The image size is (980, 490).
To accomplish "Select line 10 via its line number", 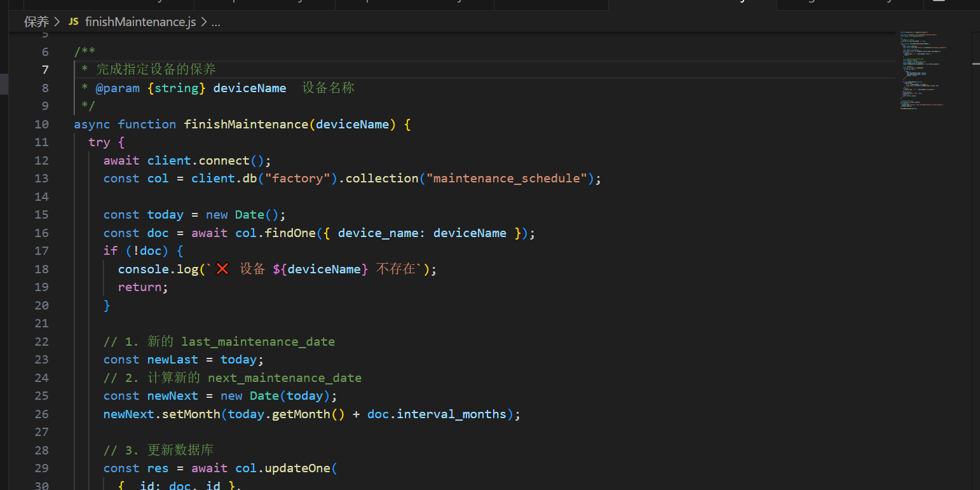I will [x=41, y=124].
